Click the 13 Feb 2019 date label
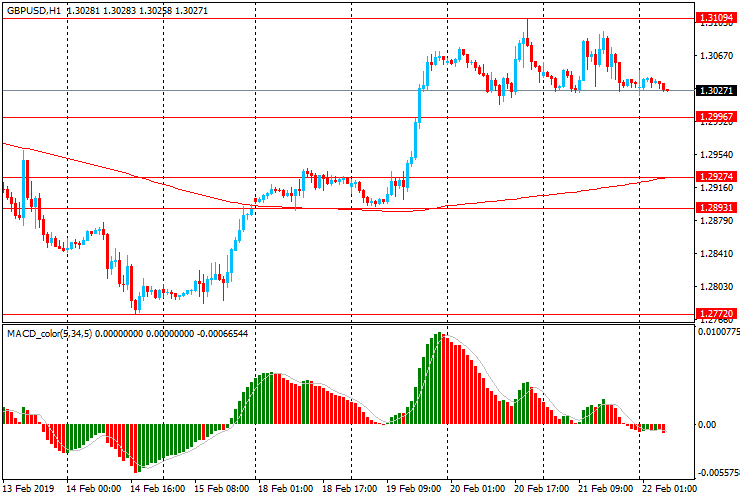This screenshot has width=740, height=500. pyautogui.click(x=28, y=489)
